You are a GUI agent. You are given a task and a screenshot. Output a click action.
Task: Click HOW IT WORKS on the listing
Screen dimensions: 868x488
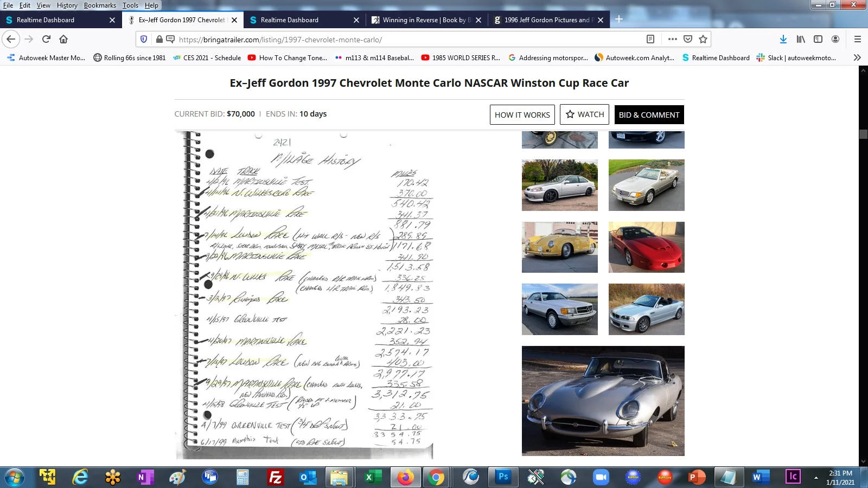pos(522,114)
